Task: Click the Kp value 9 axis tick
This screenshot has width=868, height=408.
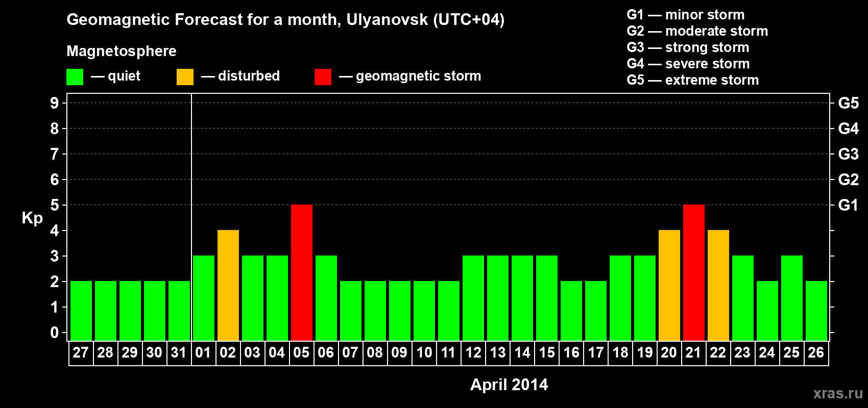Action: [x=55, y=103]
